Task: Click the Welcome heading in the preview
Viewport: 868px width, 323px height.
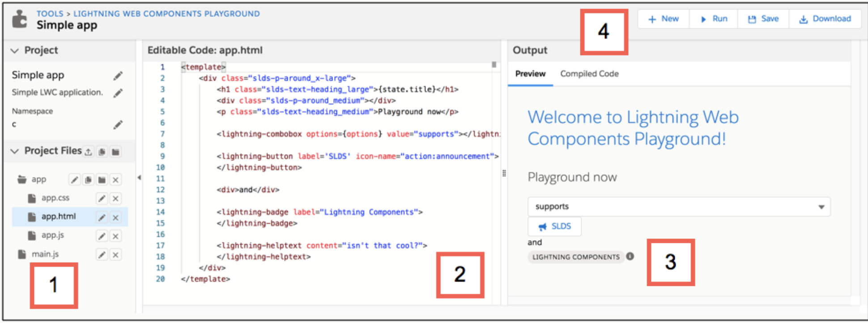Action: click(633, 128)
